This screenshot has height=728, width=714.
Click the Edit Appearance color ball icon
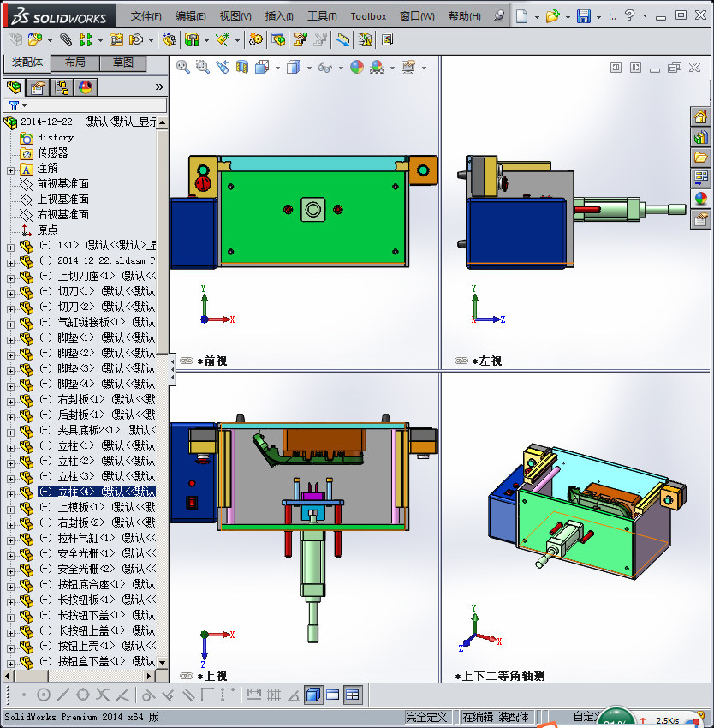click(x=356, y=68)
